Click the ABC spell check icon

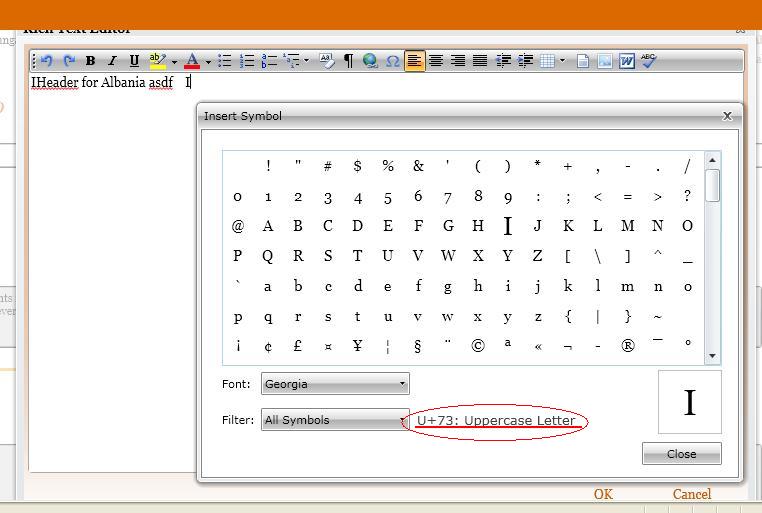point(649,61)
